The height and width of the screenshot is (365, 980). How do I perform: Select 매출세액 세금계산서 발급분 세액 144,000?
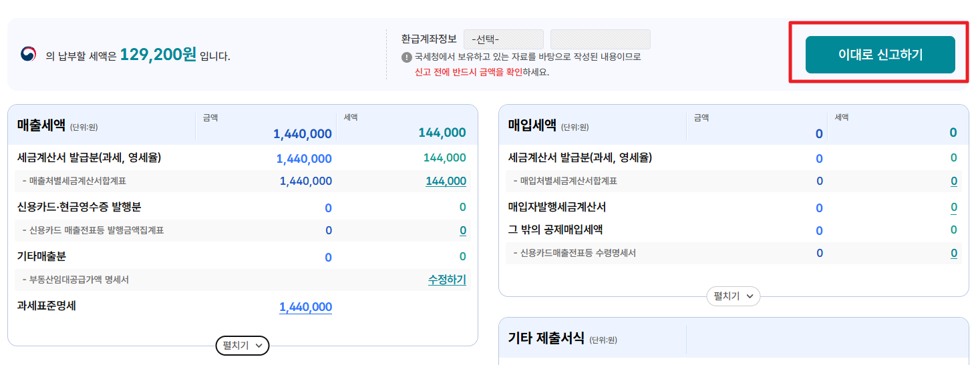pyautogui.click(x=445, y=158)
